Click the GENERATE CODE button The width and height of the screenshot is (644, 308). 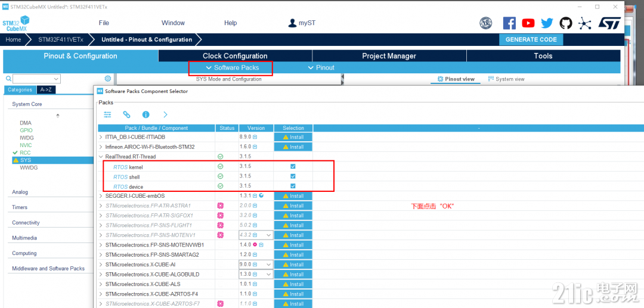531,40
